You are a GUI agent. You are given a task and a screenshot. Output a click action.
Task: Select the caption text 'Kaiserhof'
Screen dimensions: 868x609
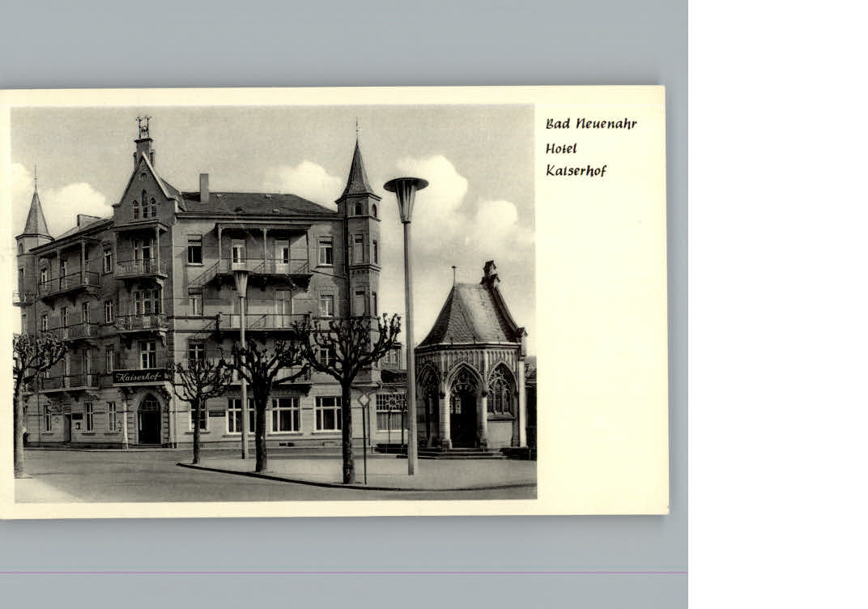(x=579, y=171)
